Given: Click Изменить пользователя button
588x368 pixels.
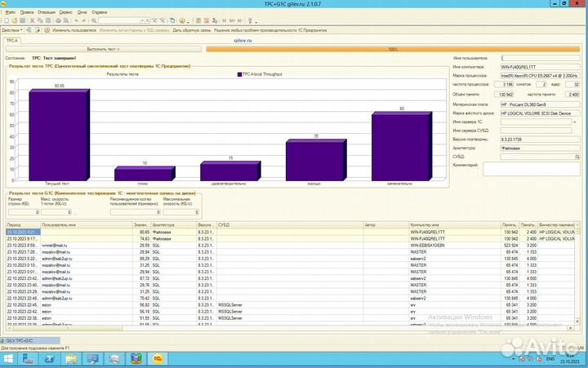Looking at the screenshot, I should pyautogui.click(x=74, y=30).
